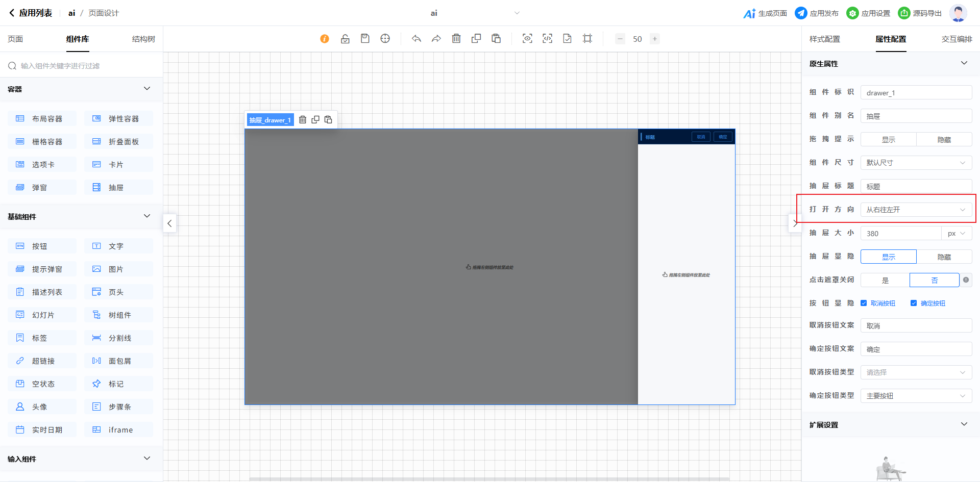The height and width of the screenshot is (482, 980).
Task: Switch to the 结构树 tab
Action: pos(143,39)
